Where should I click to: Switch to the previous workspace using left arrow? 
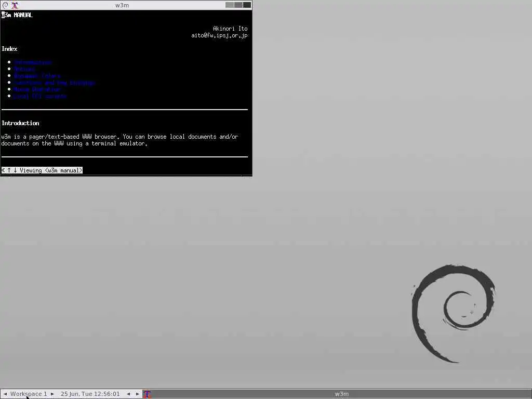[x=5, y=394]
